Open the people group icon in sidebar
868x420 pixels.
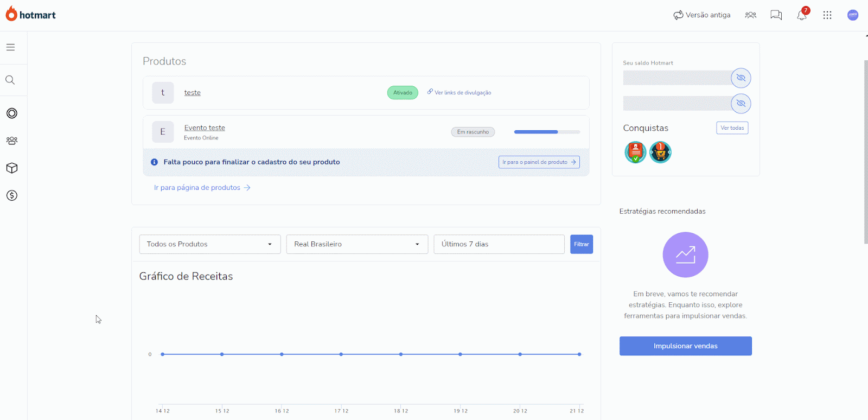coord(12,141)
